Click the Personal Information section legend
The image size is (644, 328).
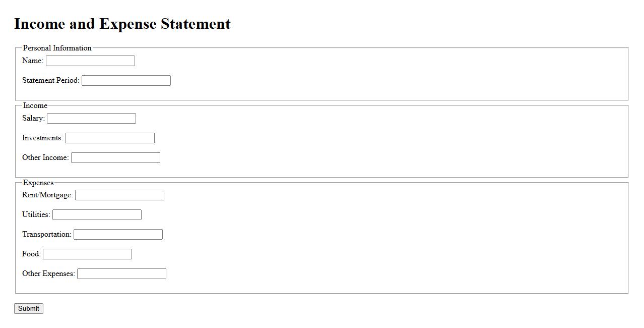coord(57,48)
